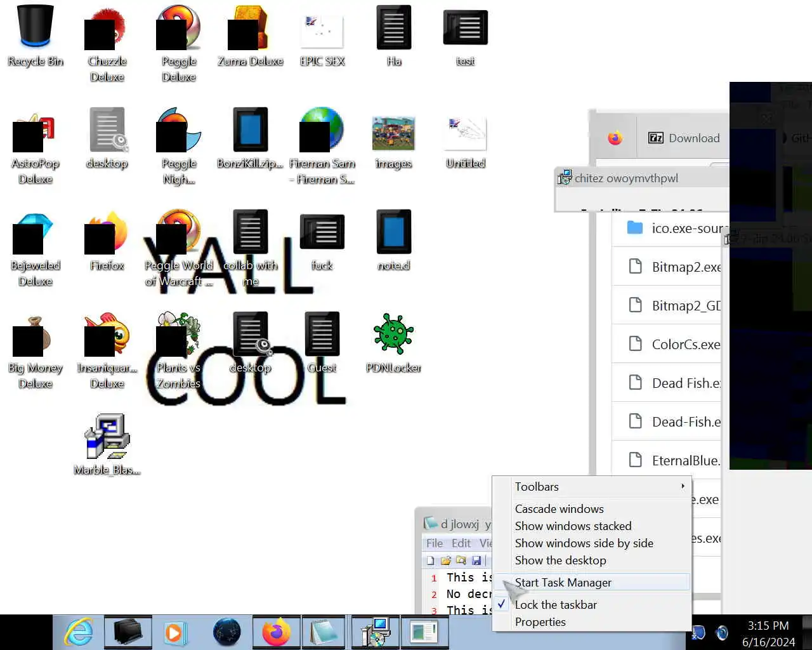Click the network status tray icon
Image resolution: width=812 pixels, height=650 pixels.
[699, 632]
